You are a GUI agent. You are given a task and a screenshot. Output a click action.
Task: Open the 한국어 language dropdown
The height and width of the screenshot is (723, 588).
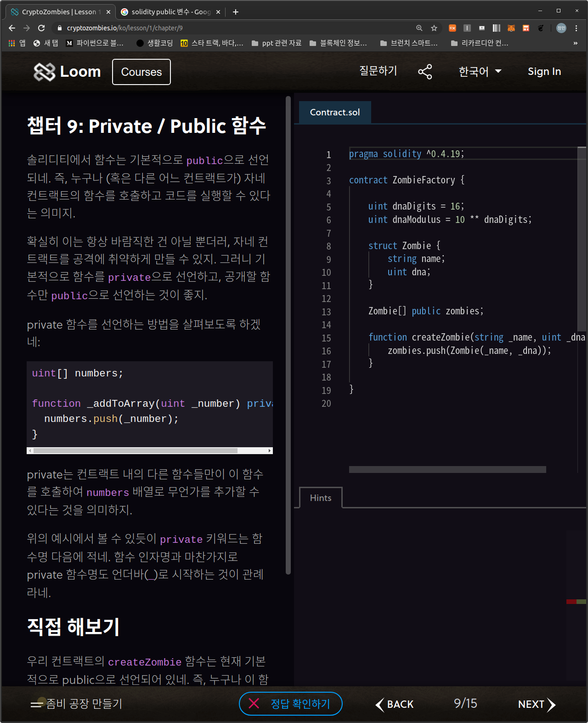pyautogui.click(x=480, y=72)
